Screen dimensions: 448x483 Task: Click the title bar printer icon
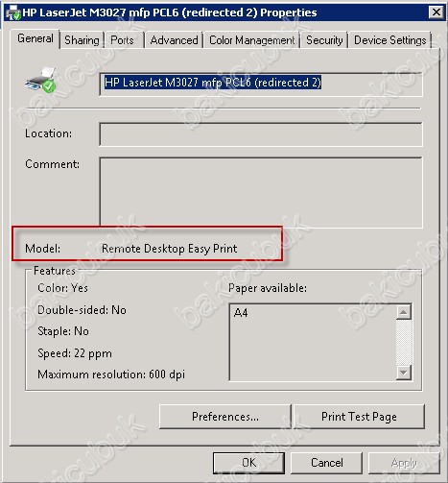(13, 12)
